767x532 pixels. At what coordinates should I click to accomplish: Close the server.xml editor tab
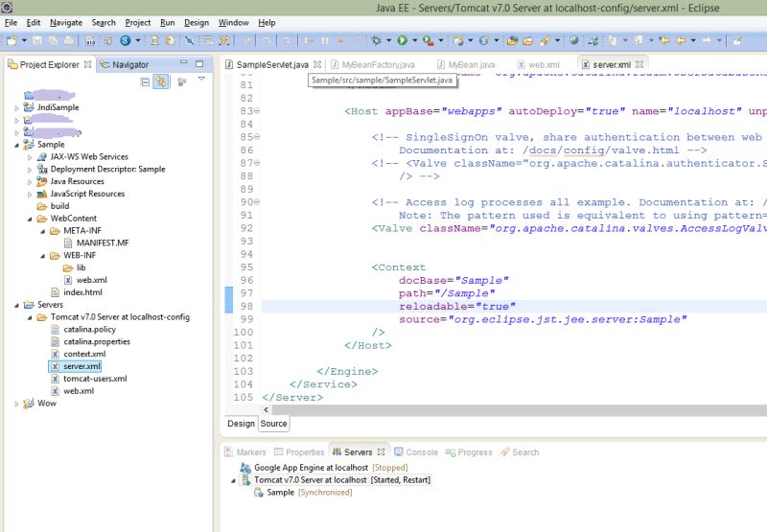point(639,64)
